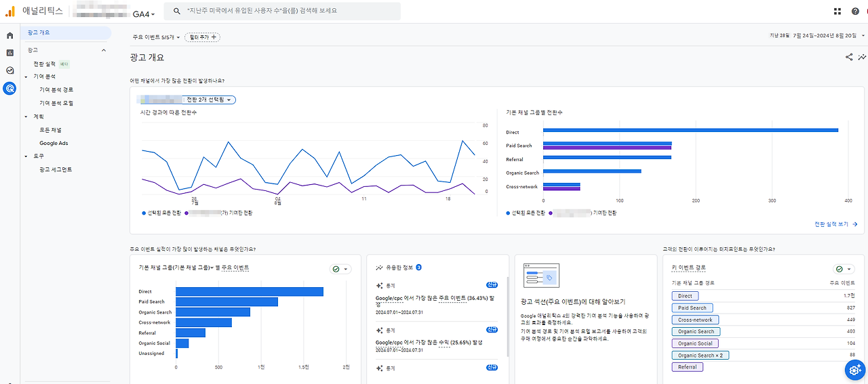Click the 필터 추가 button
This screenshot has height=384, width=868.
(x=202, y=37)
